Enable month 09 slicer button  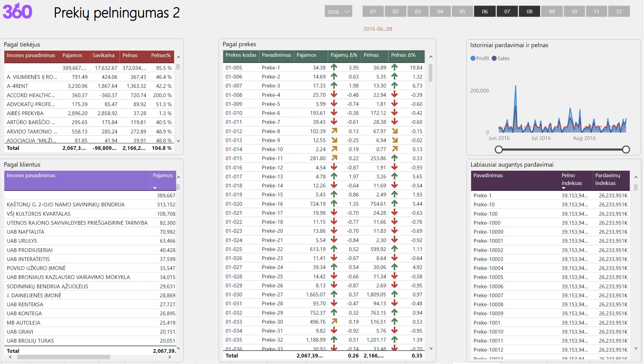click(x=552, y=11)
